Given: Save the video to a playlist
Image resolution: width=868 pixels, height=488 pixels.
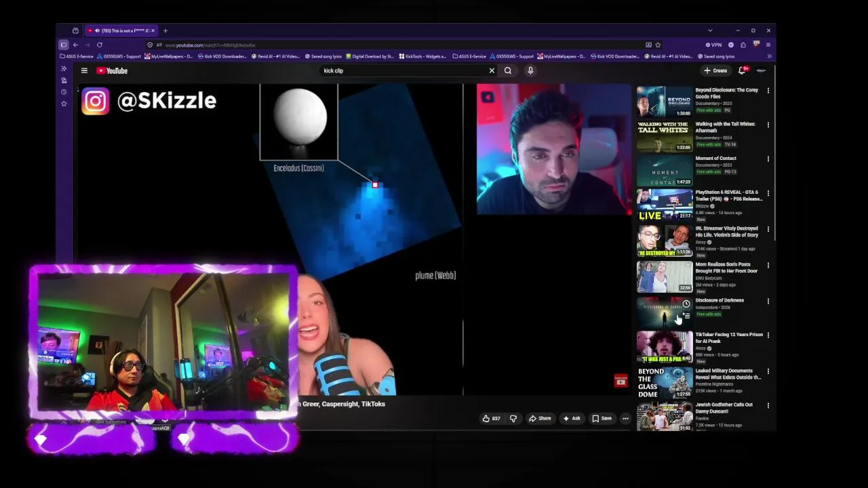Looking at the screenshot, I should (601, 418).
